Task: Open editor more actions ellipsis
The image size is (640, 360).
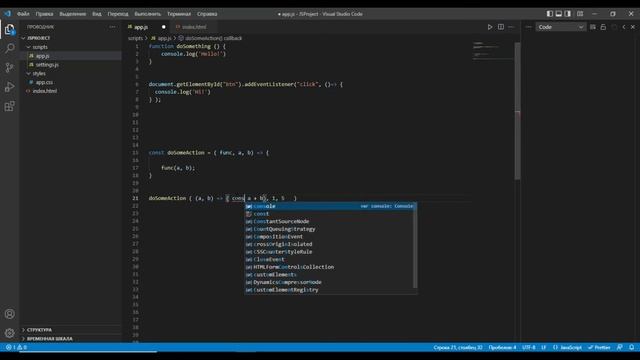Action: click(x=511, y=27)
